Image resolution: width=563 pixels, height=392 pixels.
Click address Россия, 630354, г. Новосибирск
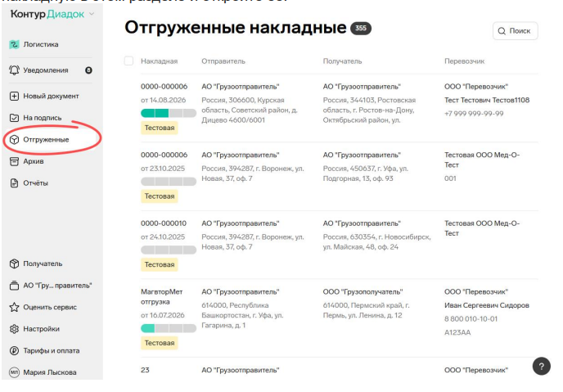(x=376, y=242)
